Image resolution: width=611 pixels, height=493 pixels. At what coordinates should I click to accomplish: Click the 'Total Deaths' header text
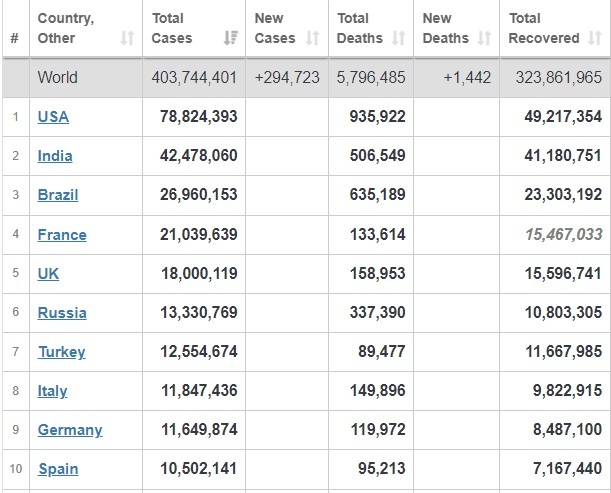[360, 28]
